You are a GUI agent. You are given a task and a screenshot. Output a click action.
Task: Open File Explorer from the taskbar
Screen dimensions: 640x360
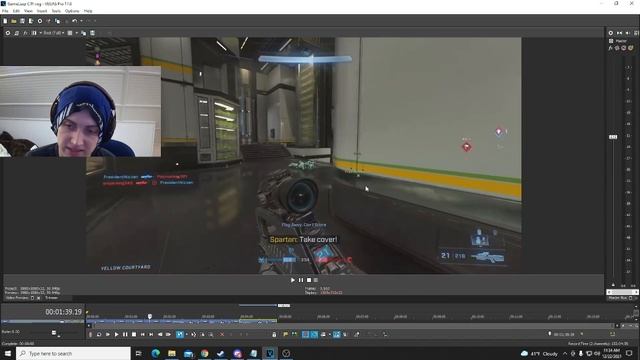(x=172, y=353)
